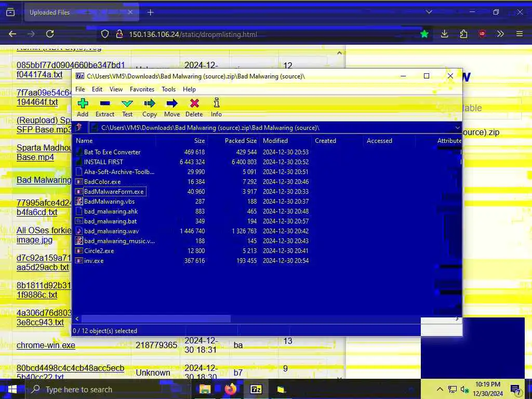Click the Windows taskbar search box
This screenshot has width=532, height=399.
(109, 390)
